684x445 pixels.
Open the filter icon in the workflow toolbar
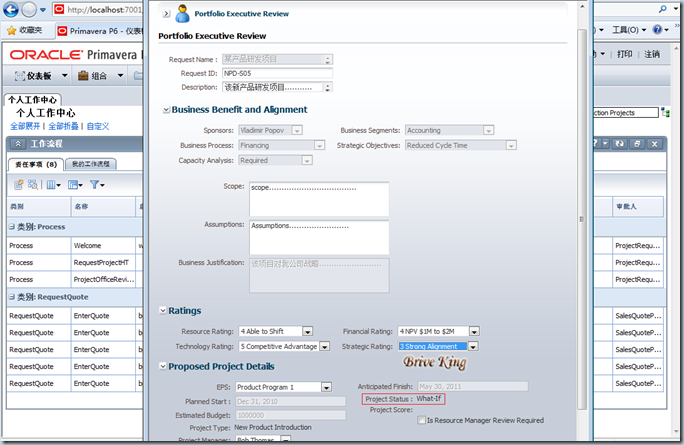95,185
